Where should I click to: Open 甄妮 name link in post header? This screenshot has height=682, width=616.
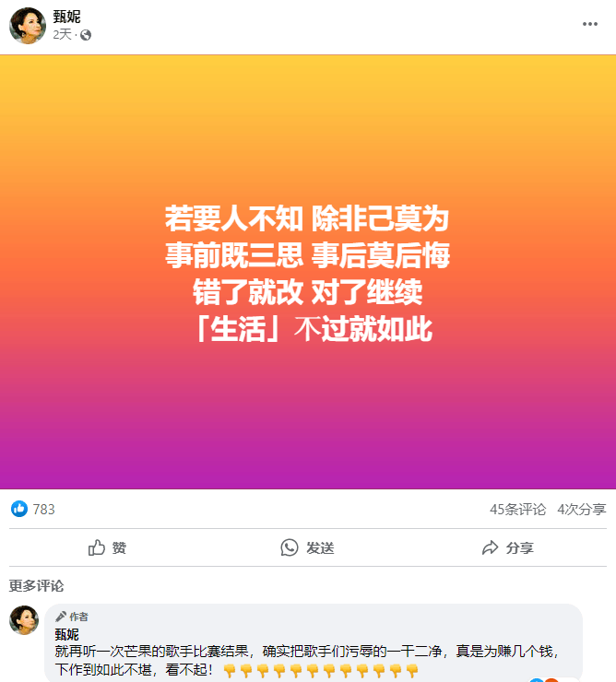66,17
